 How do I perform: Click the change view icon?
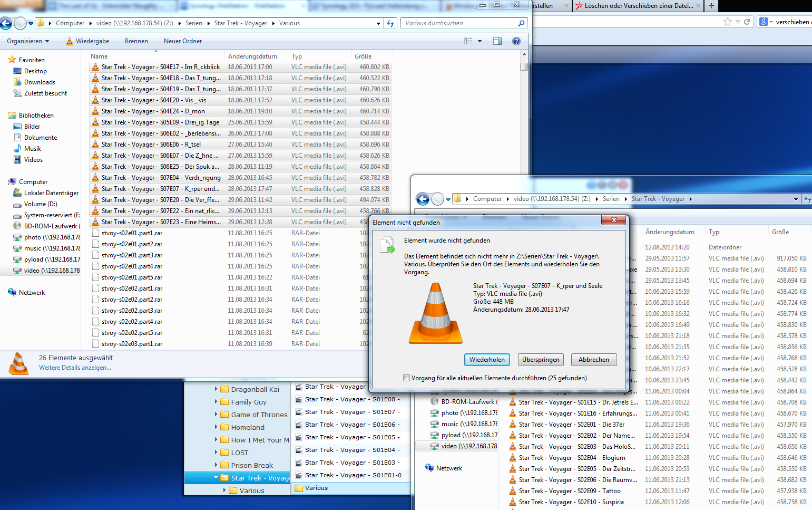click(x=468, y=41)
